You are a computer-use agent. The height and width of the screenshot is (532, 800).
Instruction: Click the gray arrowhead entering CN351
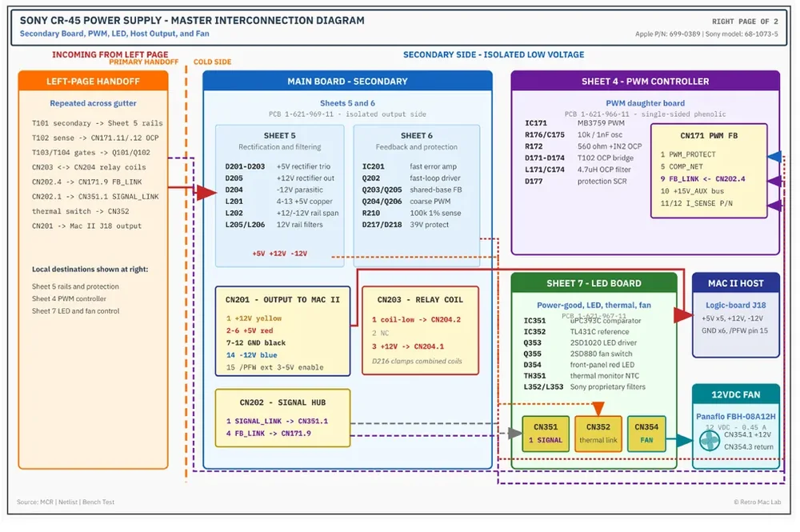click(514, 434)
